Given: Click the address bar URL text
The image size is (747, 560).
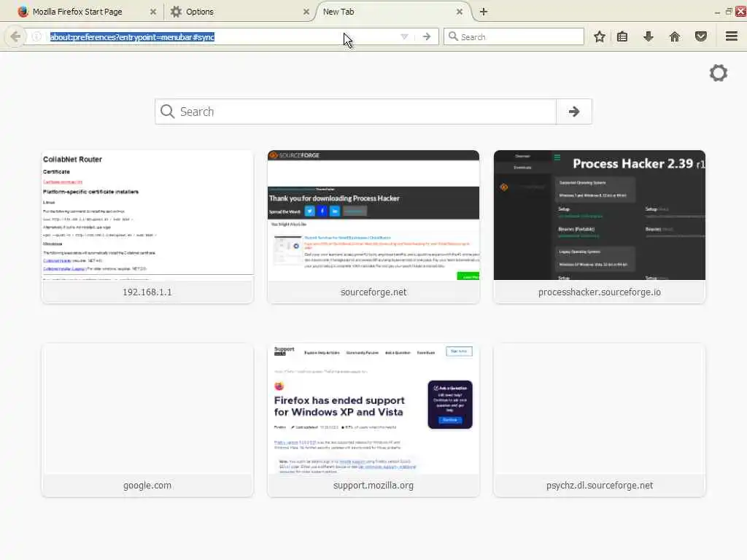Looking at the screenshot, I should (132, 36).
